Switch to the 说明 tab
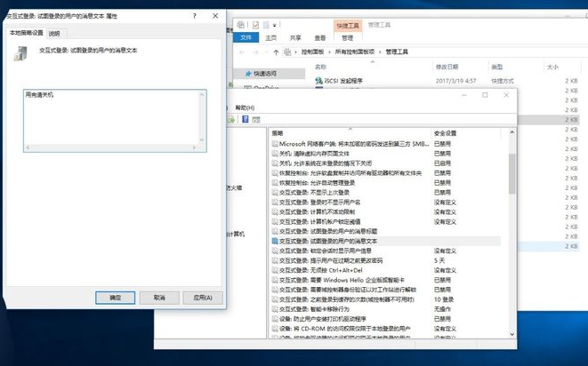 (x=54, y=33)
